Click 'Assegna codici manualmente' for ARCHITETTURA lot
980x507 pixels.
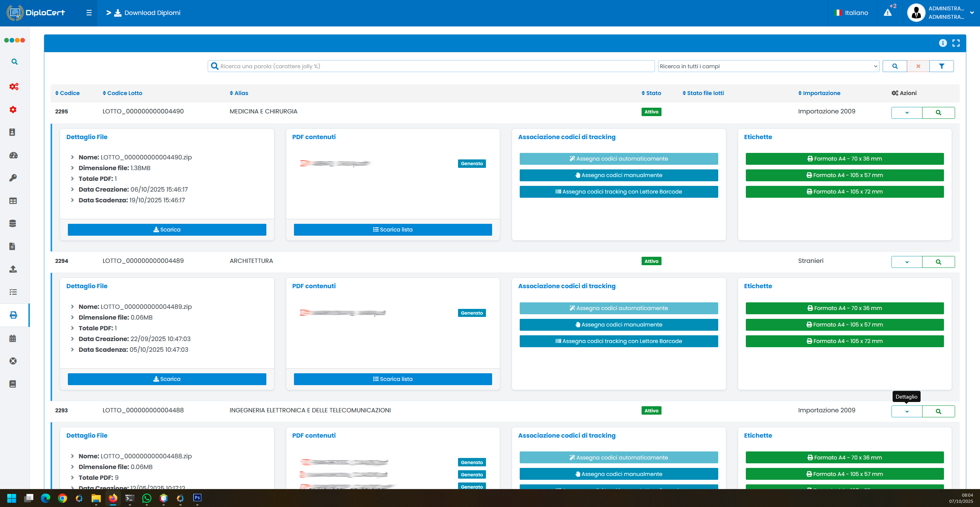pyautogui.click(x=619, y=325)
